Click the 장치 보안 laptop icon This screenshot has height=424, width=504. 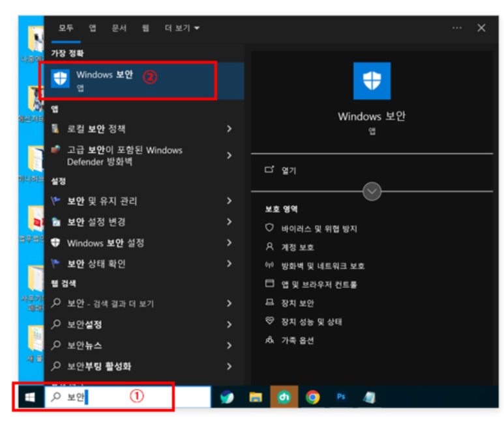[269, 302]
